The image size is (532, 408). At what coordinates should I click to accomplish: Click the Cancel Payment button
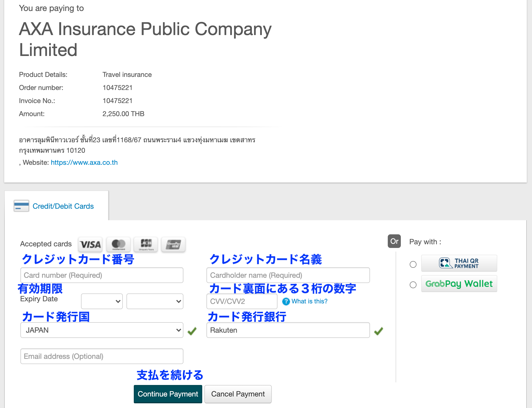[x=238, y=394]
